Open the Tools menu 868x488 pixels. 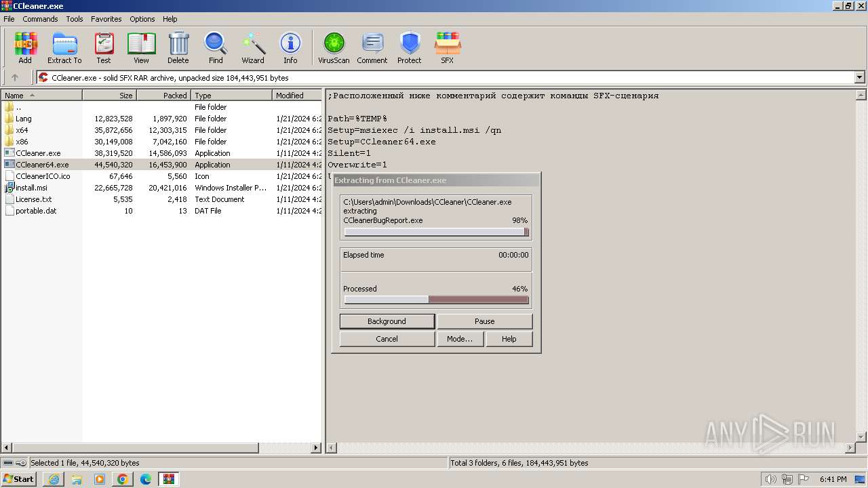pyautogui.click(x=75, y=19)
